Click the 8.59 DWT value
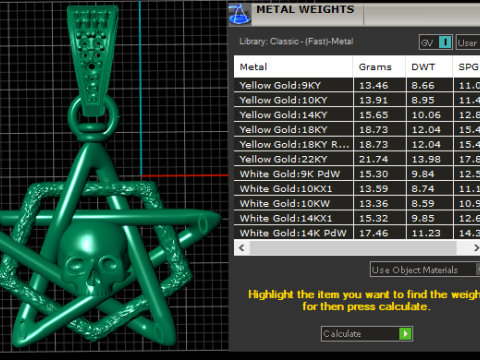 click(423, 204)
